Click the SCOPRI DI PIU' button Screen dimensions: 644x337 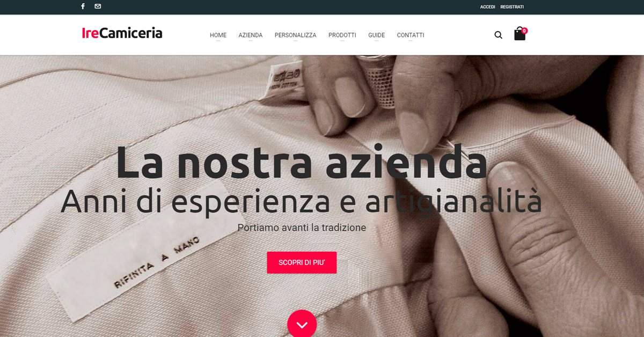point(302,262)
